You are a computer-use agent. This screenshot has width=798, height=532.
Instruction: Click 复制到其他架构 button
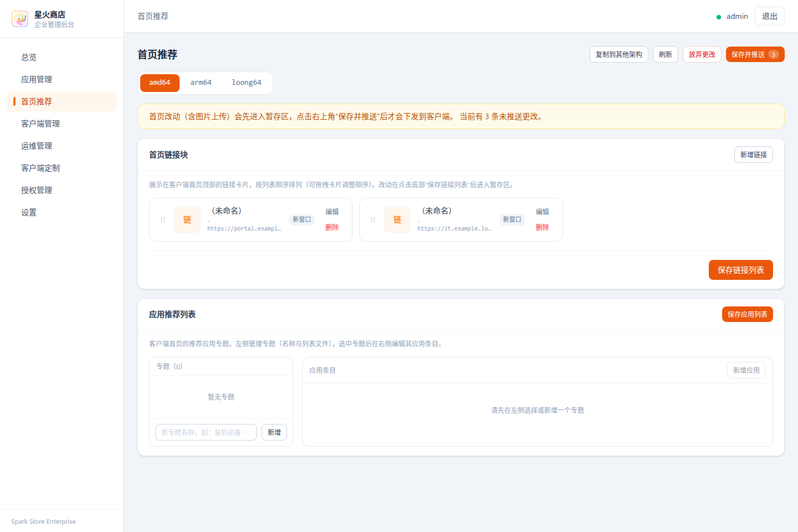[619, 54]
